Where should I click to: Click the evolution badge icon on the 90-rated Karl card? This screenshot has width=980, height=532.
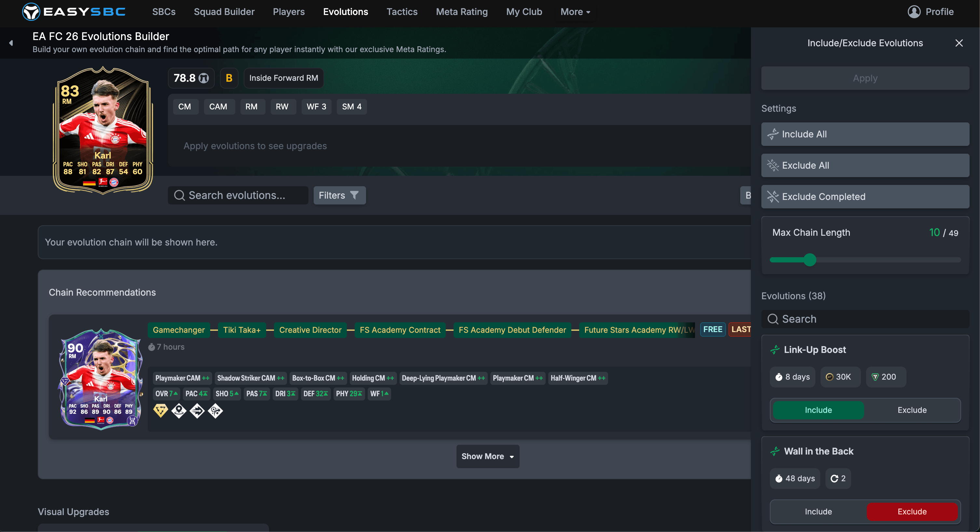click(132, 421)
